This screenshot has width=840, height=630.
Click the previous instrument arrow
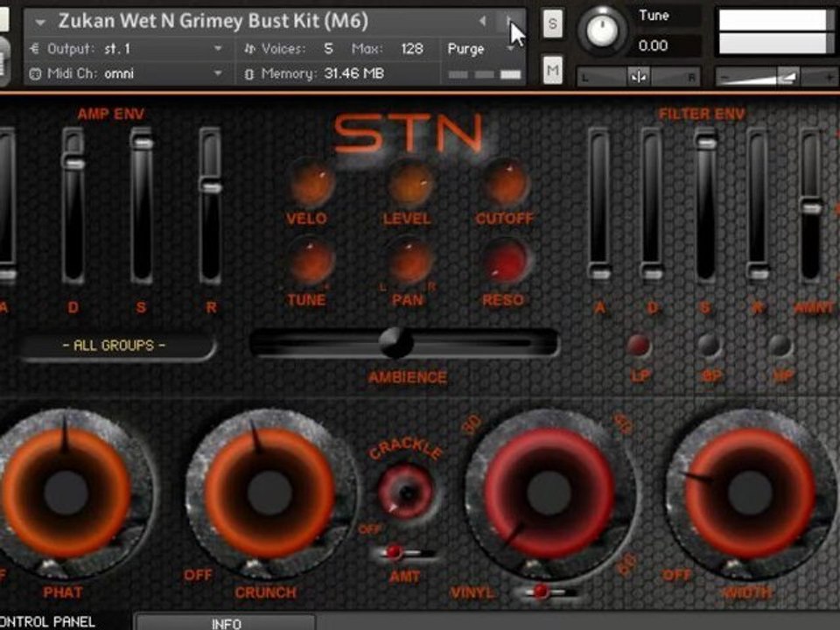pos(483,21)
